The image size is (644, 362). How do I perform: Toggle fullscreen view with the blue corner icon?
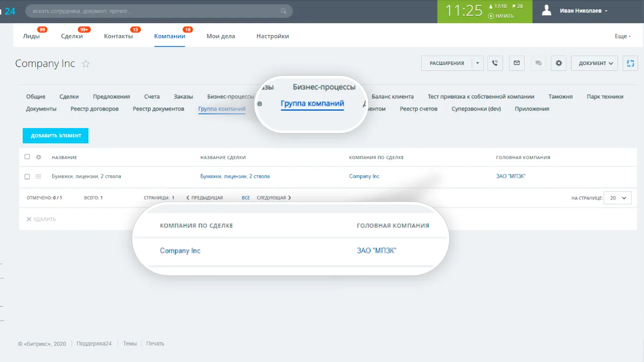coord(630,63)
